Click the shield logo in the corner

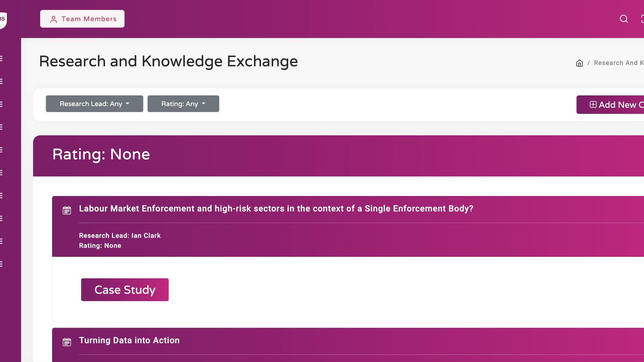click(x=3, y=19)
